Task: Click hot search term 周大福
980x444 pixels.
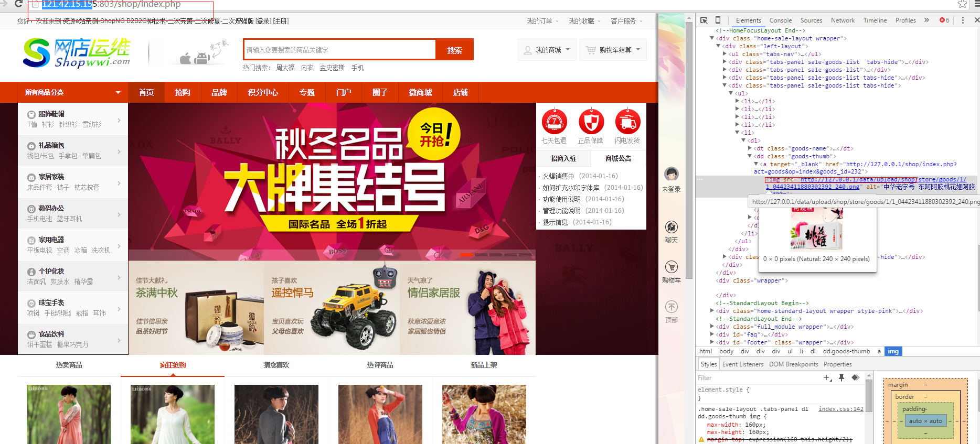Action: pyautogui.click(x=285, y=68)
